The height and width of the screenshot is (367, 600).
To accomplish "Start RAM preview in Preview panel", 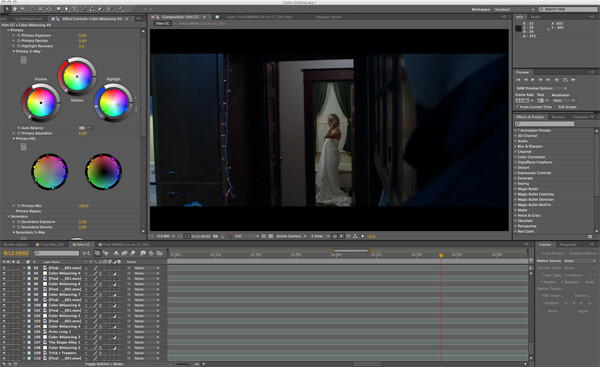I will (x=573, y=80).
